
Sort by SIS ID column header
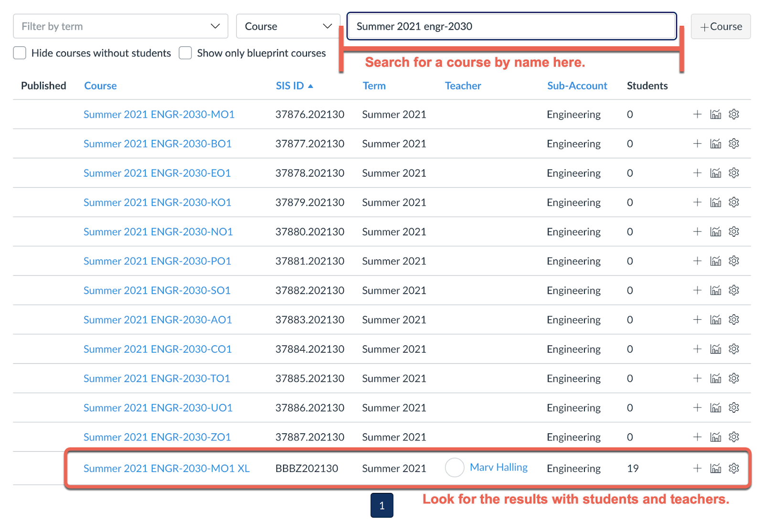(294, 86)
